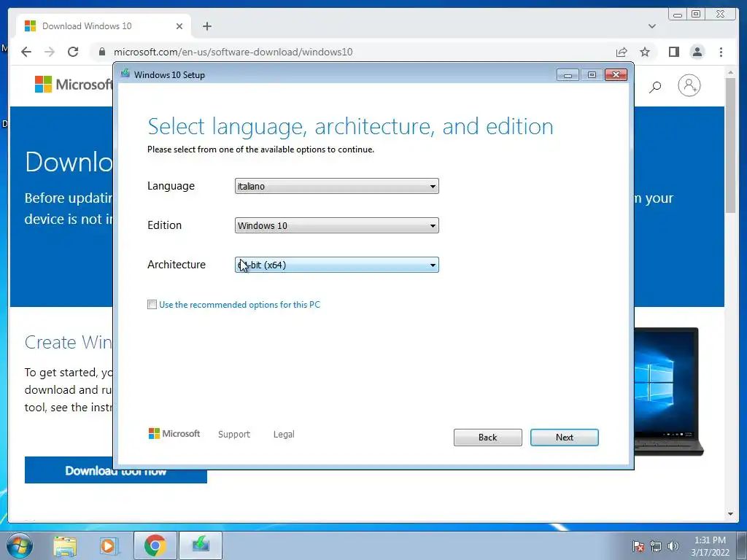Restore down the Chrome window
Viewport: 747px width, 560px height.
[696, 15]
